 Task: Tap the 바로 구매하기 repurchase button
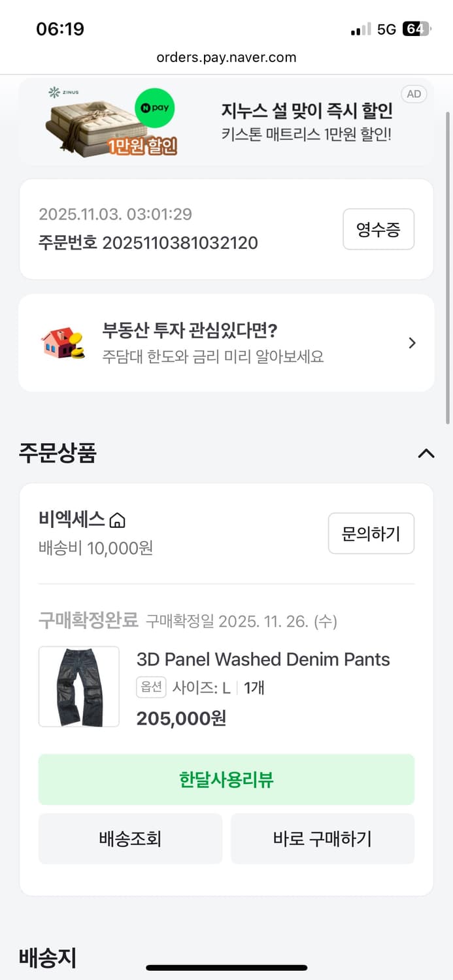[x=323, y=838]
